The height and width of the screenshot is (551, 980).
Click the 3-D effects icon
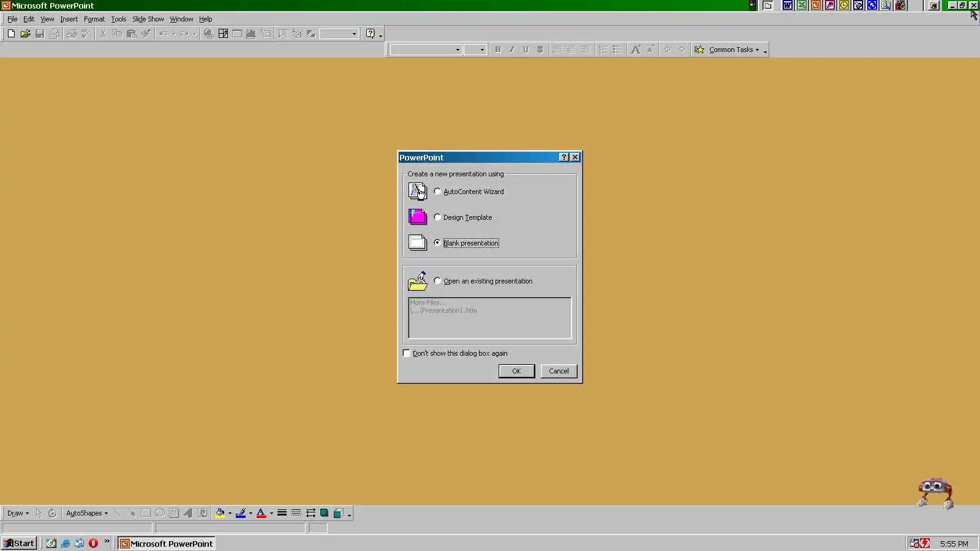(338, 513)
